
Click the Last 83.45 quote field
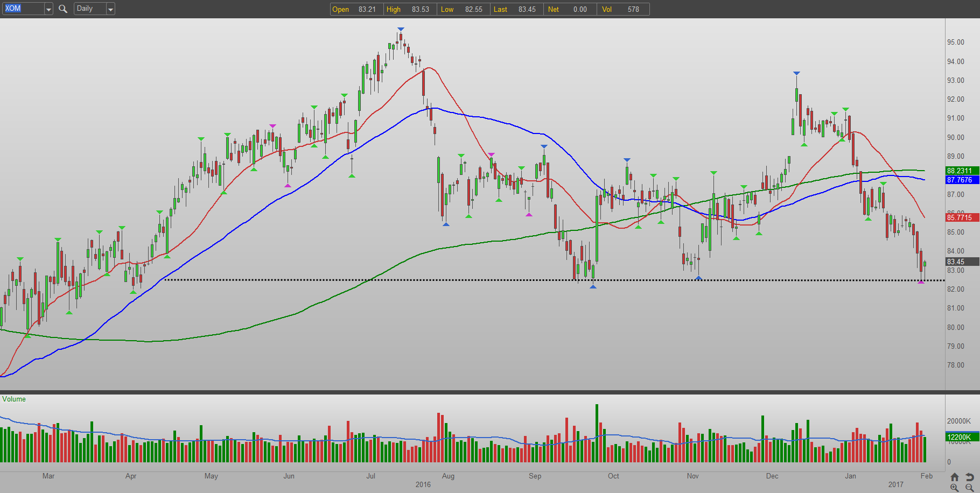516,9
